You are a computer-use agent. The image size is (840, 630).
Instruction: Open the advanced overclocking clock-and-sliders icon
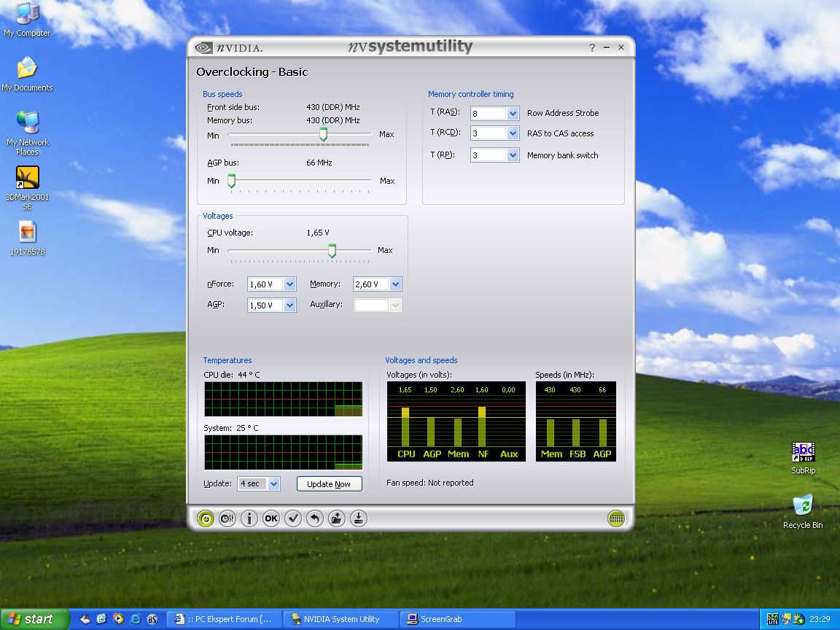tap(227, 518)
